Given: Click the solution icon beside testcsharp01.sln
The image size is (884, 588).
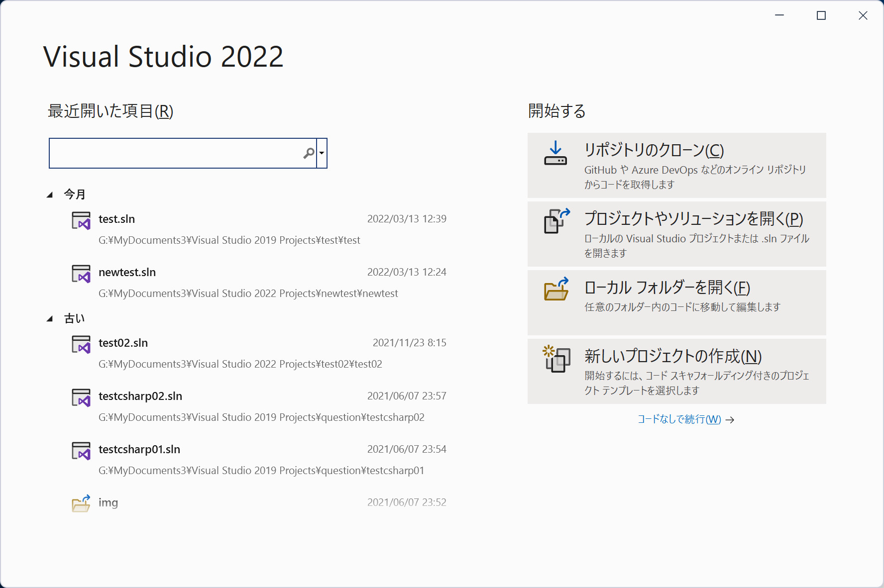Looking at the screenshot, I should [81, 451].
